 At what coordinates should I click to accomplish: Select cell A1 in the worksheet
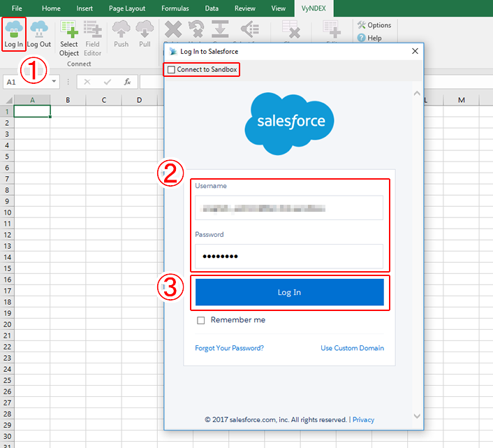(32, 111)
